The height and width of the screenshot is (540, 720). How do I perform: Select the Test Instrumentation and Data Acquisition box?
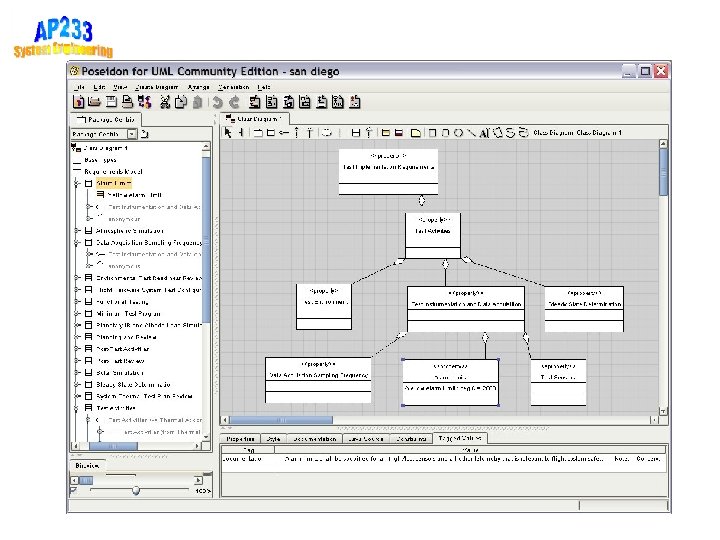[x=466, y=309]
